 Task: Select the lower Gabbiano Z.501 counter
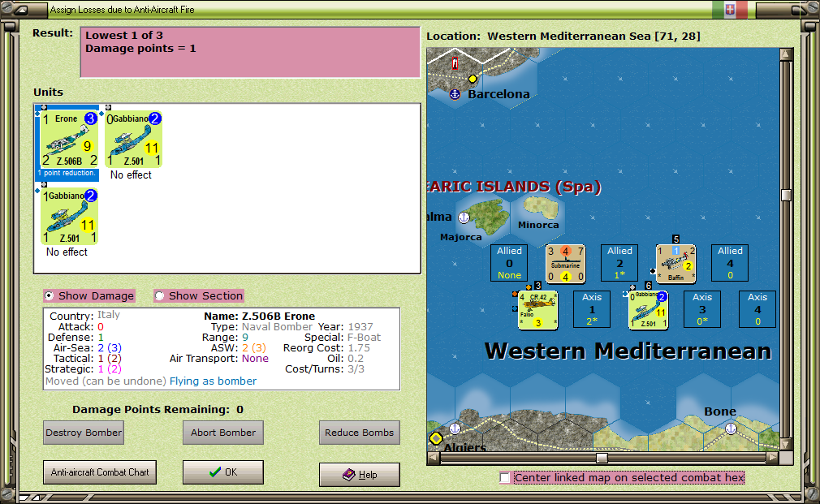(x=69, y=217)
